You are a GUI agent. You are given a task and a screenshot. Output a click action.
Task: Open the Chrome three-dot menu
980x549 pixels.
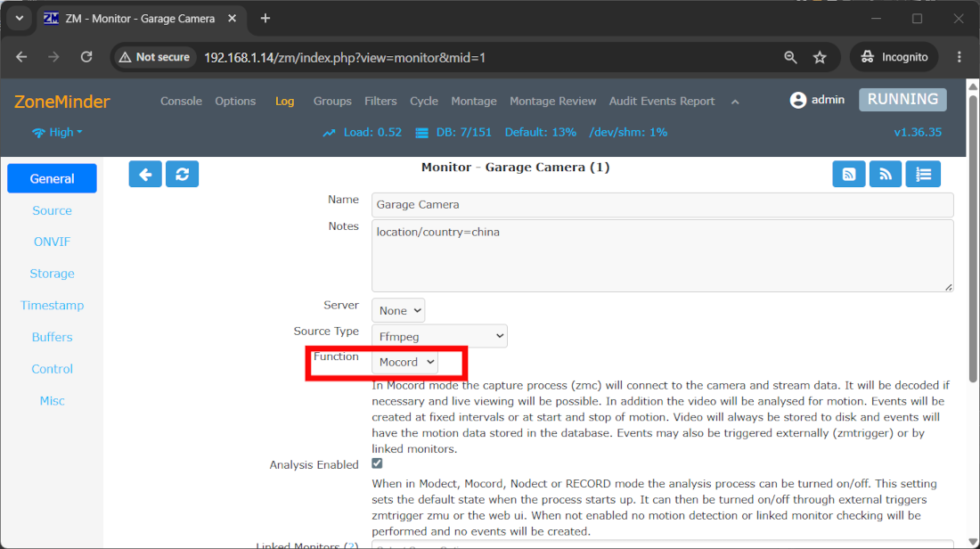coord(960,57)
